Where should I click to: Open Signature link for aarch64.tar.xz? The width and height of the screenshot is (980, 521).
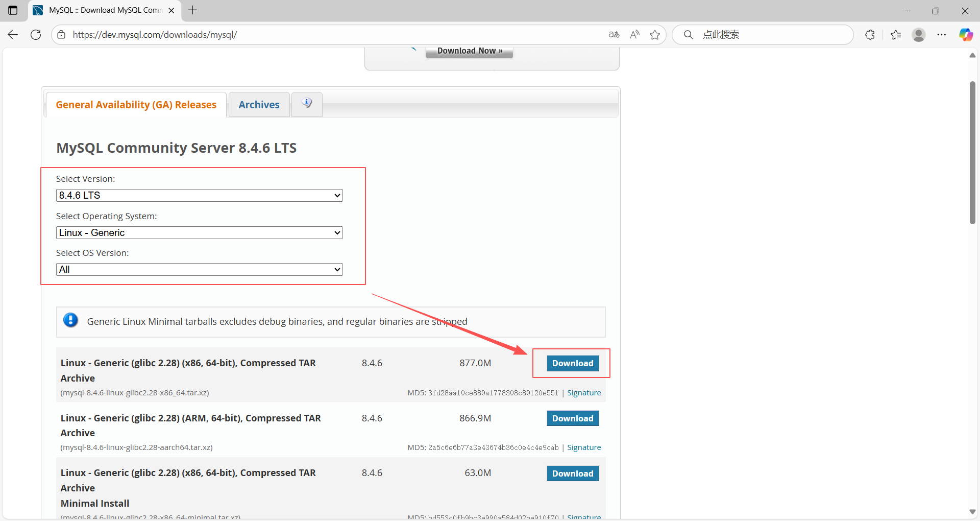(x=584, y=447)
